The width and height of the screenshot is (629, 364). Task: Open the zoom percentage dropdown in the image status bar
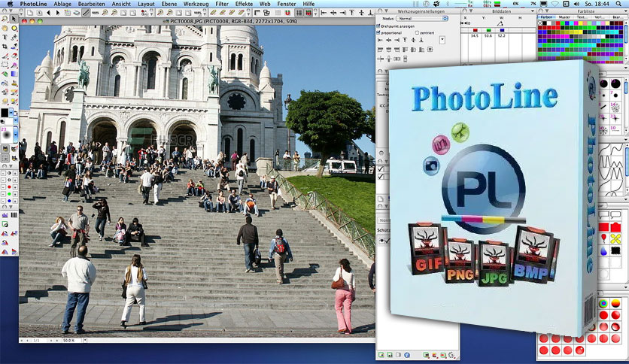click(x=85, y=341)
